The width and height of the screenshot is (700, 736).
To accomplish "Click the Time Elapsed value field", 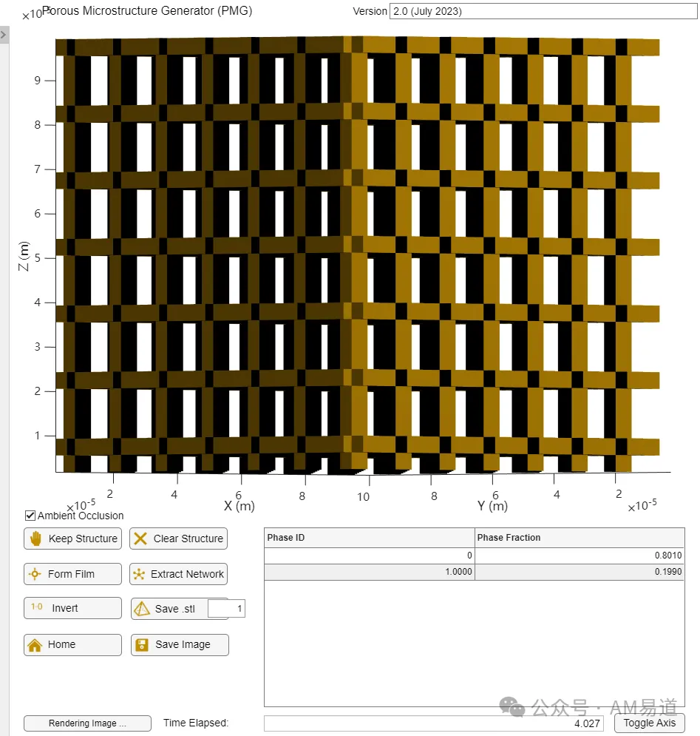I will pos(433,723).
